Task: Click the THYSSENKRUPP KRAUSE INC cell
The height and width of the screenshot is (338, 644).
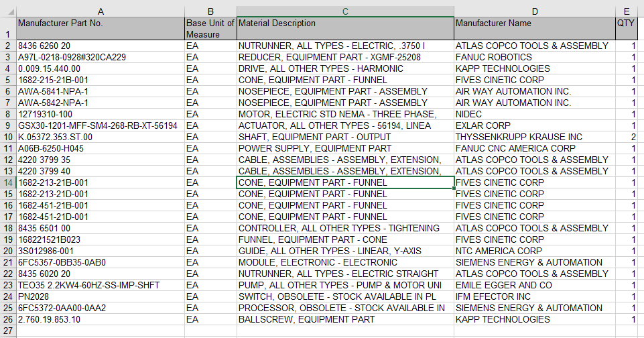Action: click(534, 137)
